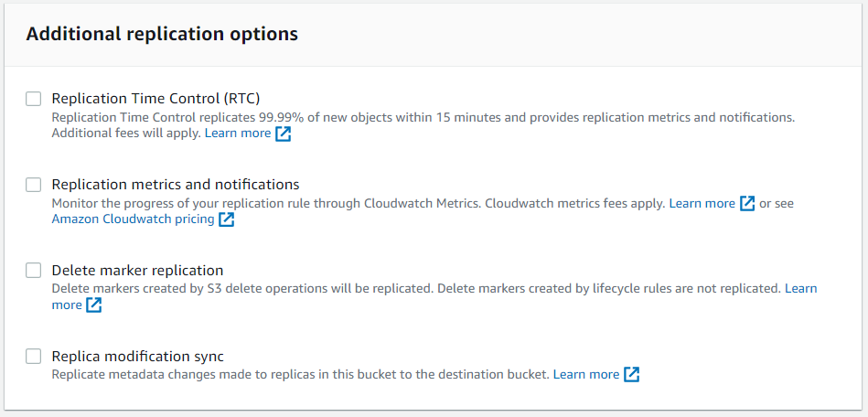
Task: Click the Delete marker replication label text
Action: click(137, 271)
